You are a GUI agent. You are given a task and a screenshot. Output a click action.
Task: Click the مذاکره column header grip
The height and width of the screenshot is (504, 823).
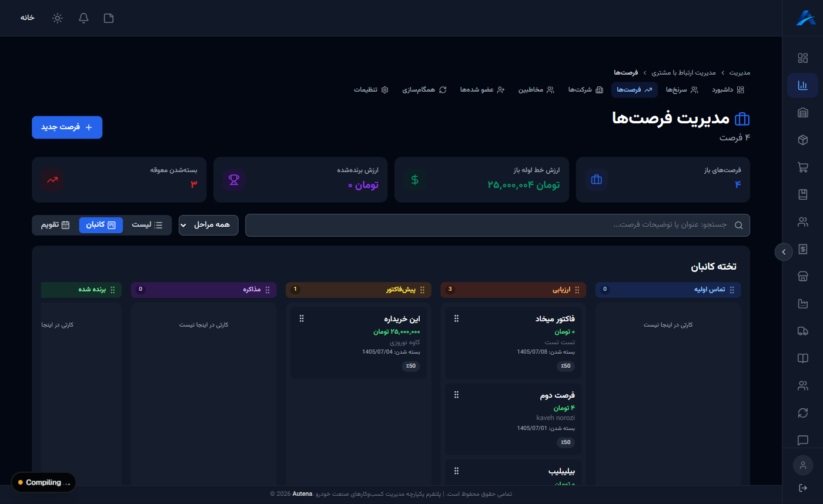point(267,290)
